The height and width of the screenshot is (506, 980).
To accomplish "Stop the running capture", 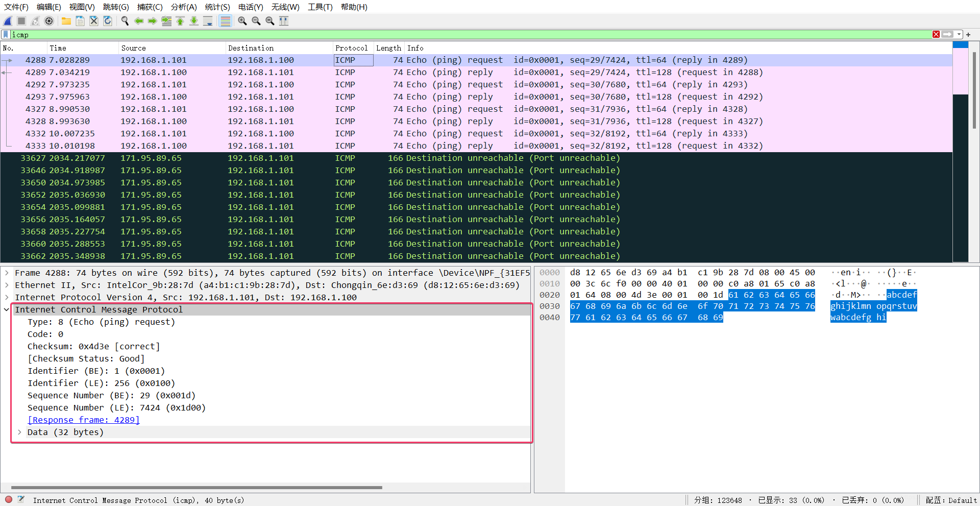I will (x=21, y=21).
